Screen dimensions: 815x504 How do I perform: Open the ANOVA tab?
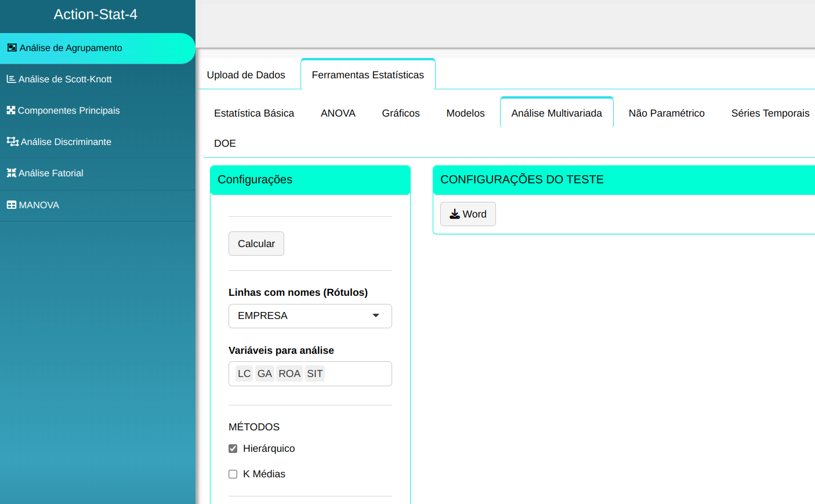pyautogui.click(x=338, y=113)
